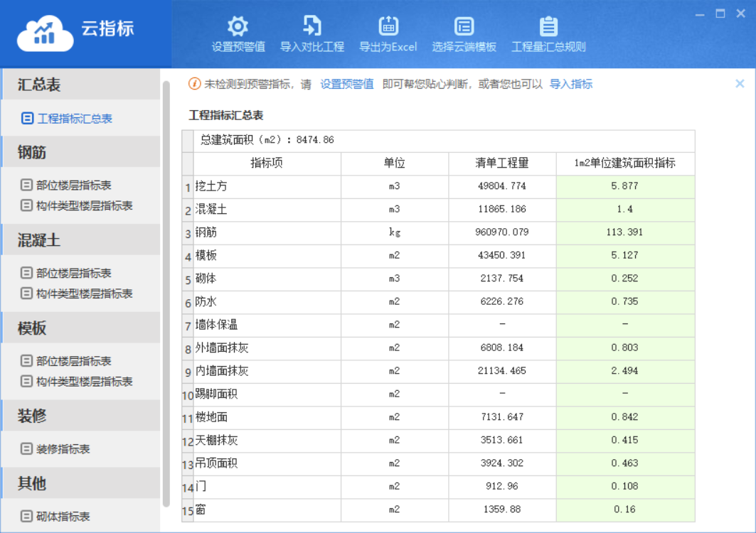Select the 内墙面抹灰 row cell
Image resolution: width=756 pixels, height=533 pixels.
point(267,371)
